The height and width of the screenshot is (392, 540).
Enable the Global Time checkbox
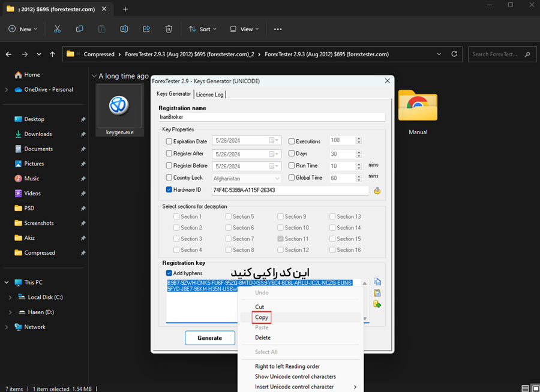[x=292, y=177]
